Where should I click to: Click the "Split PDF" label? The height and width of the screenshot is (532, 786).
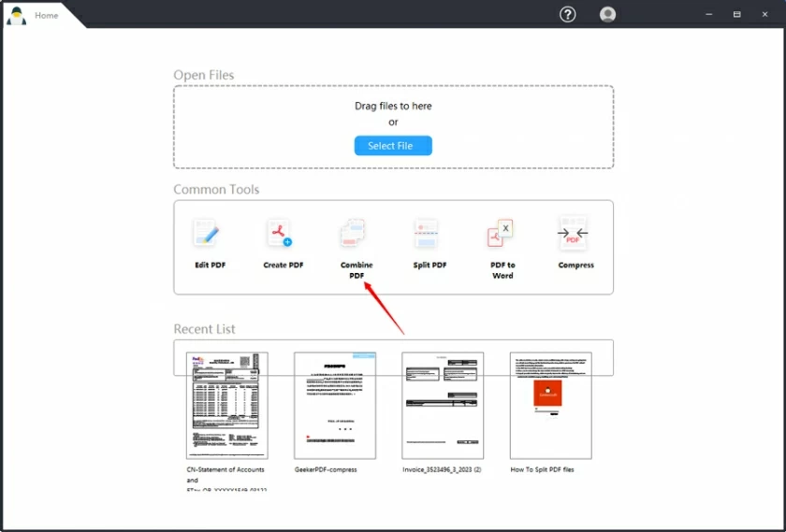(x=429, y=265)
